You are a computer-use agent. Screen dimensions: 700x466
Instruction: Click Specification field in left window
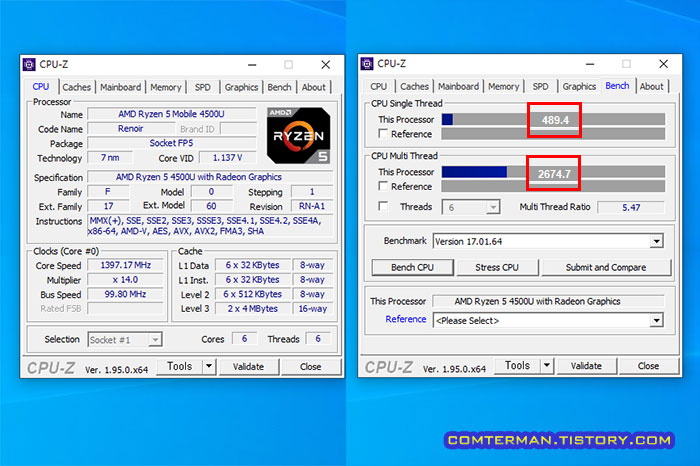pos(210,177)
